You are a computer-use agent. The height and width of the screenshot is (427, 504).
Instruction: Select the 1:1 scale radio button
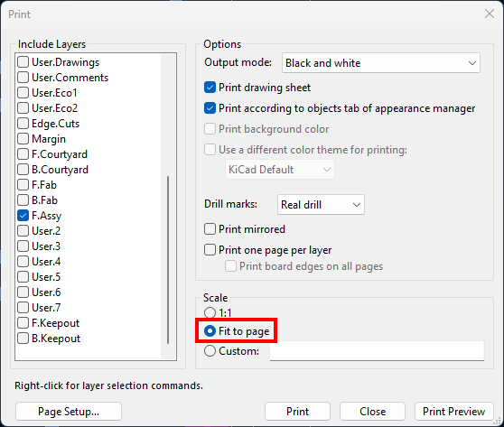pos(210,312)
